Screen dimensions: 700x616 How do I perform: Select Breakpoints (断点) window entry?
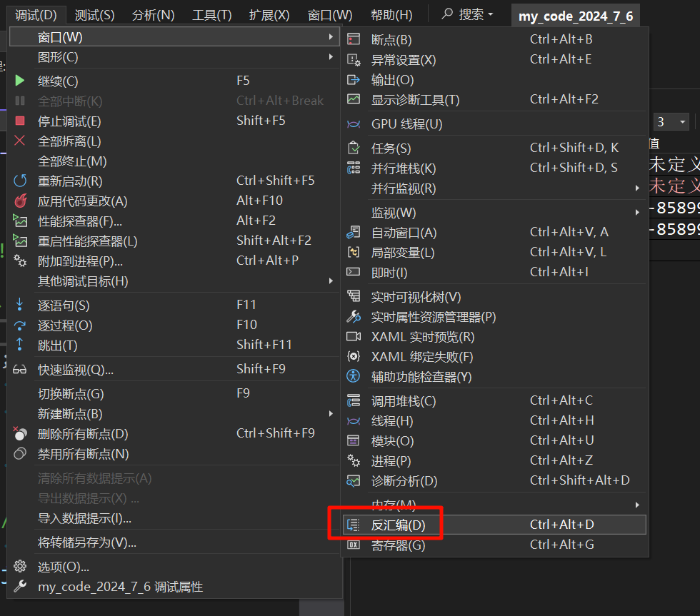[391, 40]
